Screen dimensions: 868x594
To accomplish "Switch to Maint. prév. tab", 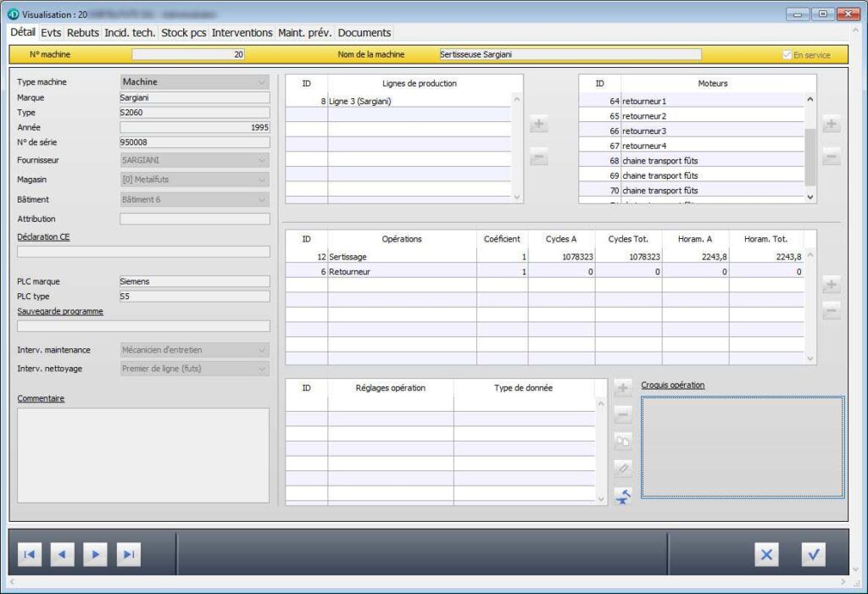I will pyautogui.click(x=304, y=33).
